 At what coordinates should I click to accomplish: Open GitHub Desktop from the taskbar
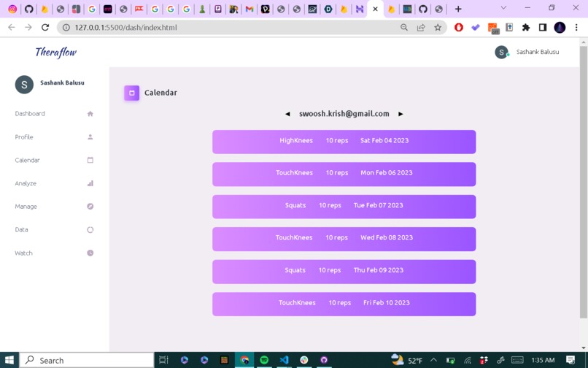[x=324, y=360]
